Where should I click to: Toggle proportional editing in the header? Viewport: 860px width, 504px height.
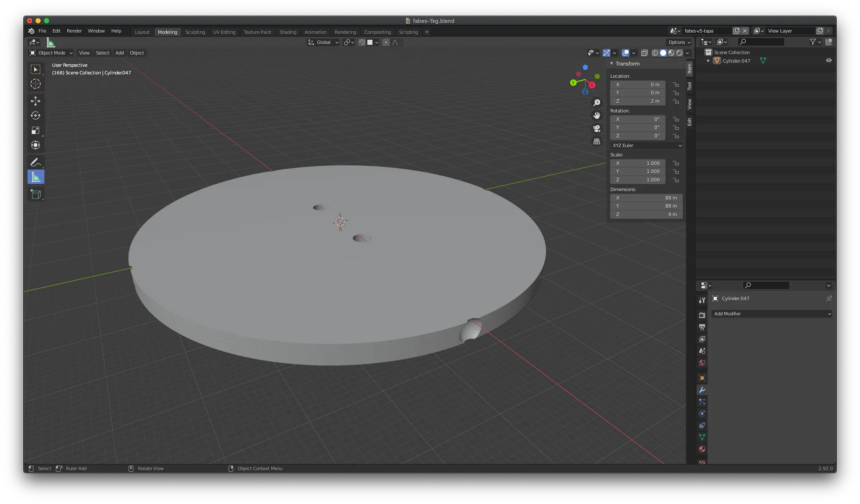pos(386,42)
